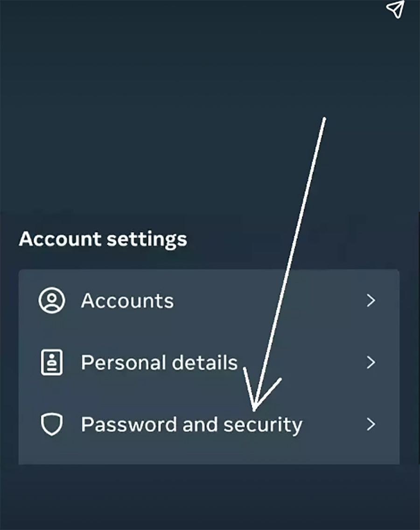Click the word "Personal" in the second row

click(123, 363)
